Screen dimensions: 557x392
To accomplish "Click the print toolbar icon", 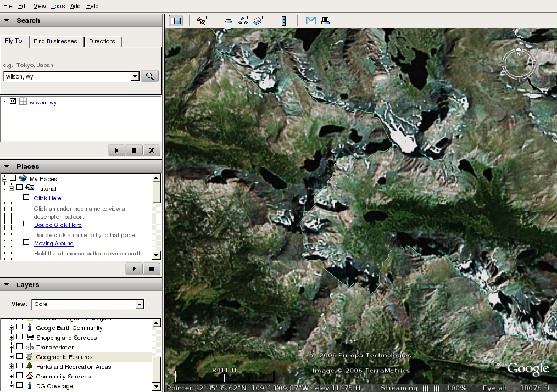I will click(x=325, y=21).
